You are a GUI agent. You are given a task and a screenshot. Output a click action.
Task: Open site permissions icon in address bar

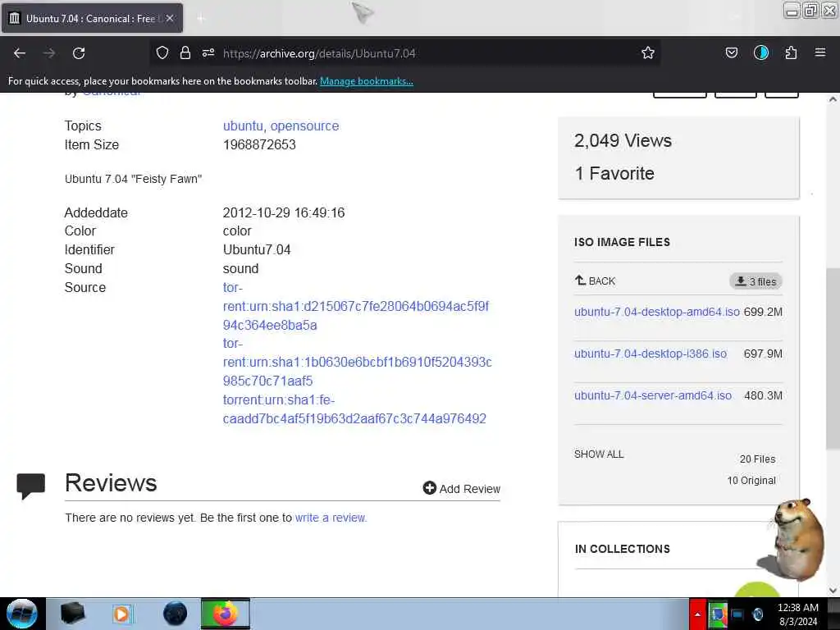tap(208, 52)
